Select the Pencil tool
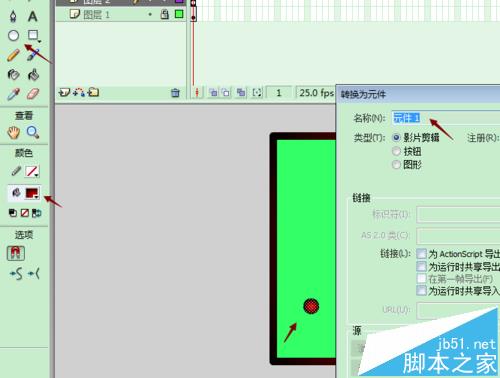Viewport: 500px width, 378px height. pos(13,55)
